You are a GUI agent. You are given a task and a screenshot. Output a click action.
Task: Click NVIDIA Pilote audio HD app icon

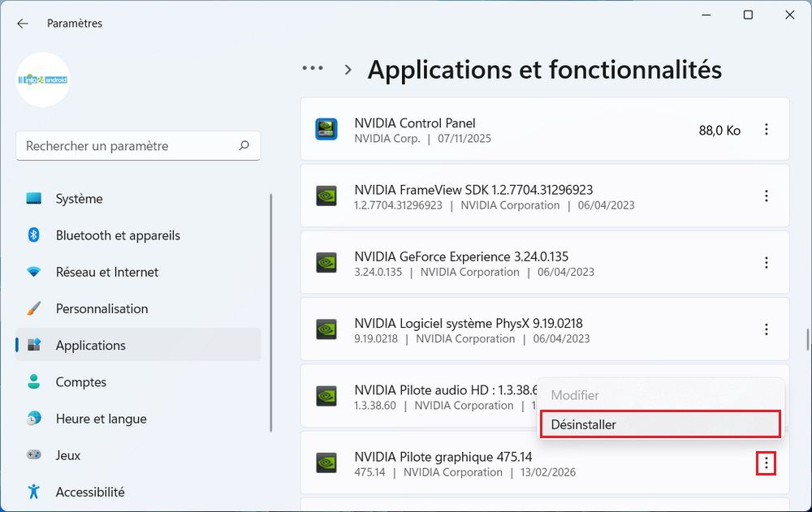click(x=326, y=397)
